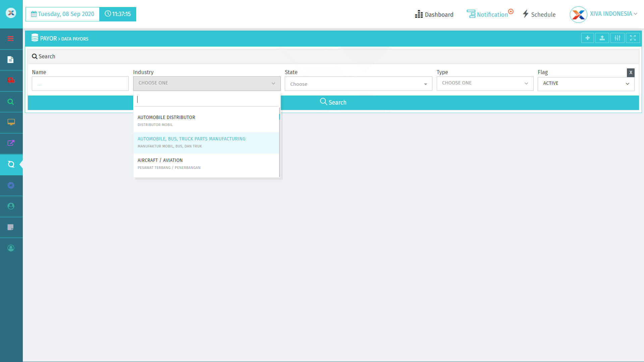Click the Notification list icon
Viewport: 644px width, 362px height.
tap(471, 14)
